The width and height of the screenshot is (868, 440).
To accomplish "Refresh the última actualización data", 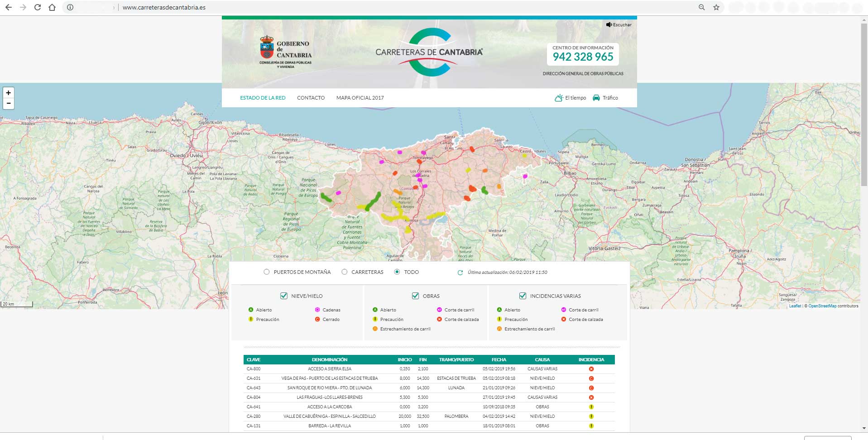I will 460,273.
